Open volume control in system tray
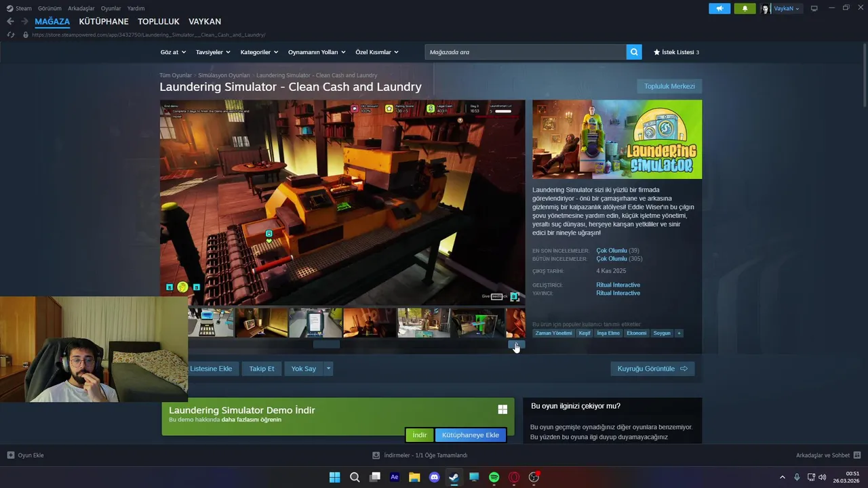This screenshot has width=868, height=488. (823, 477)
